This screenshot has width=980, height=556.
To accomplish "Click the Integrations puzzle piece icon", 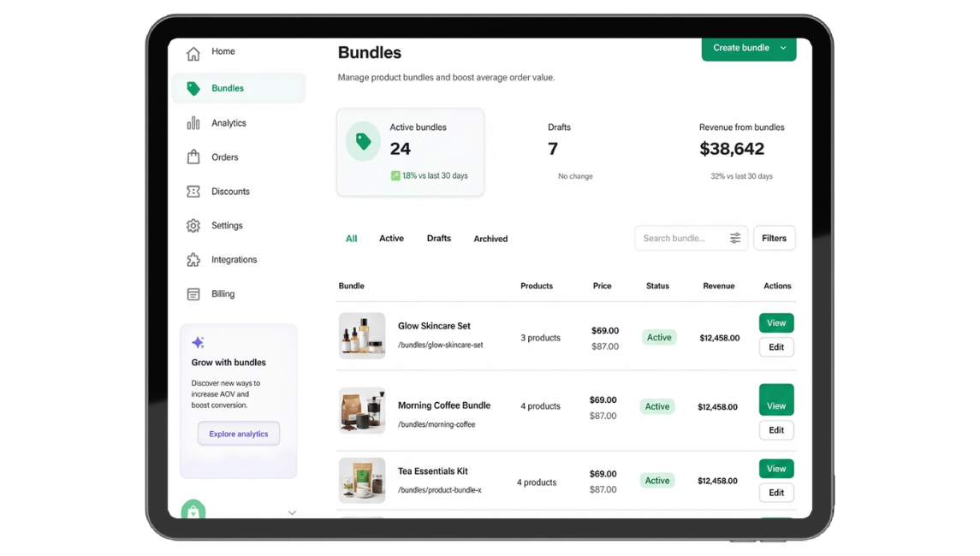I will (x=193, y=260).
